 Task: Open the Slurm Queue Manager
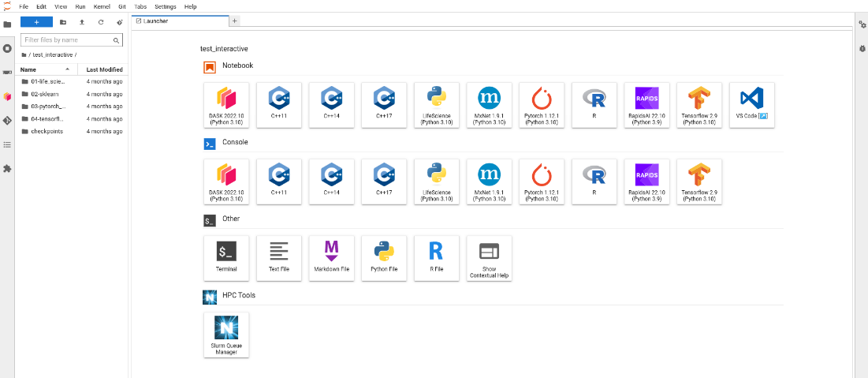click(x=226, y=335)
